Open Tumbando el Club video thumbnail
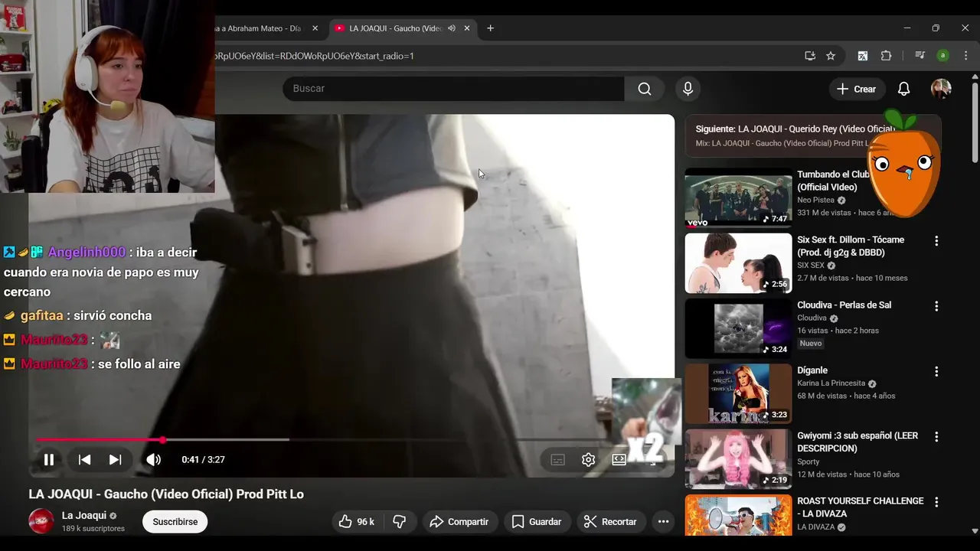This screenshot has width=980, height=551. click(738, 197)
